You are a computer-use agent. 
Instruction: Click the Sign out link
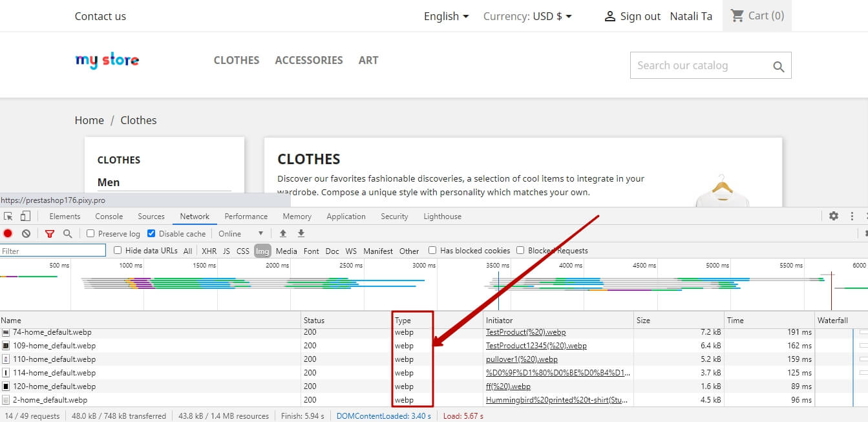coord(632,16)
